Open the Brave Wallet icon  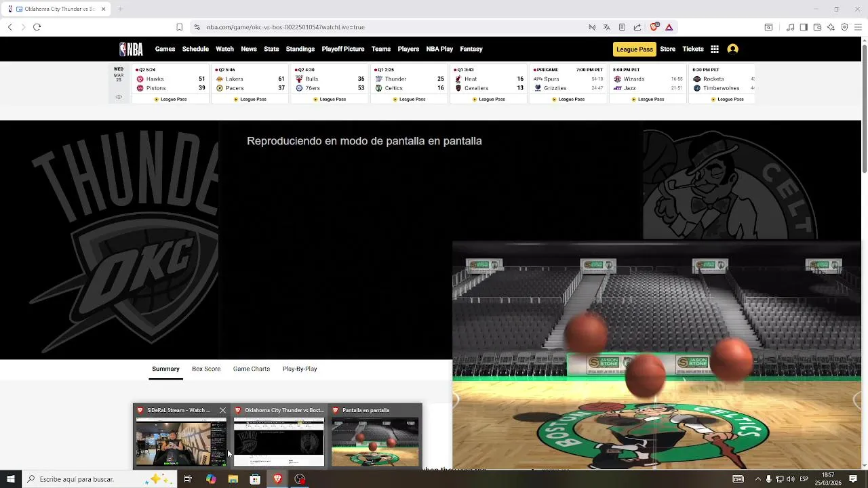(x=817, y=27)
